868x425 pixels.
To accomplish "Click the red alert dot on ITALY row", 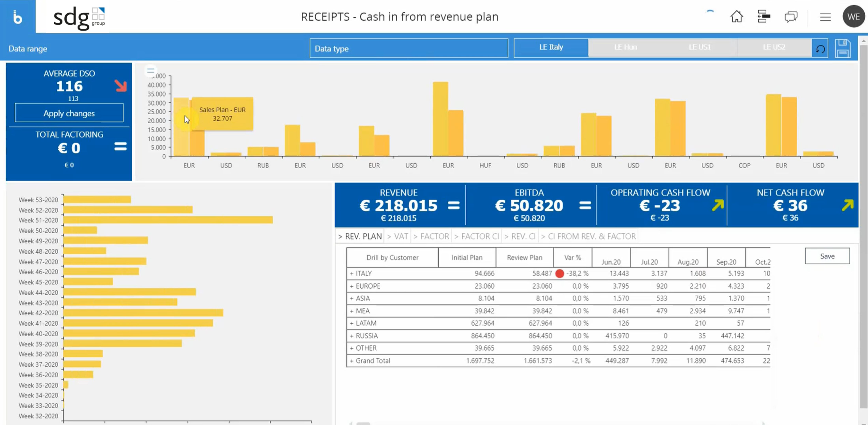I will [x=559, y=274].
